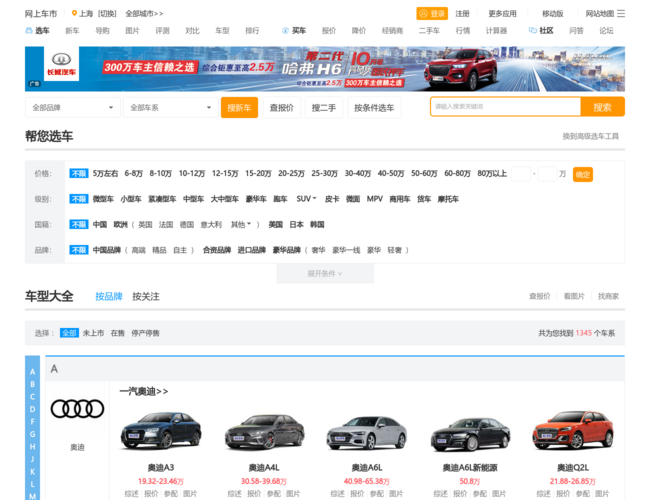
Task: Switch to the 按品牌 tab
Action: (109, 296)
